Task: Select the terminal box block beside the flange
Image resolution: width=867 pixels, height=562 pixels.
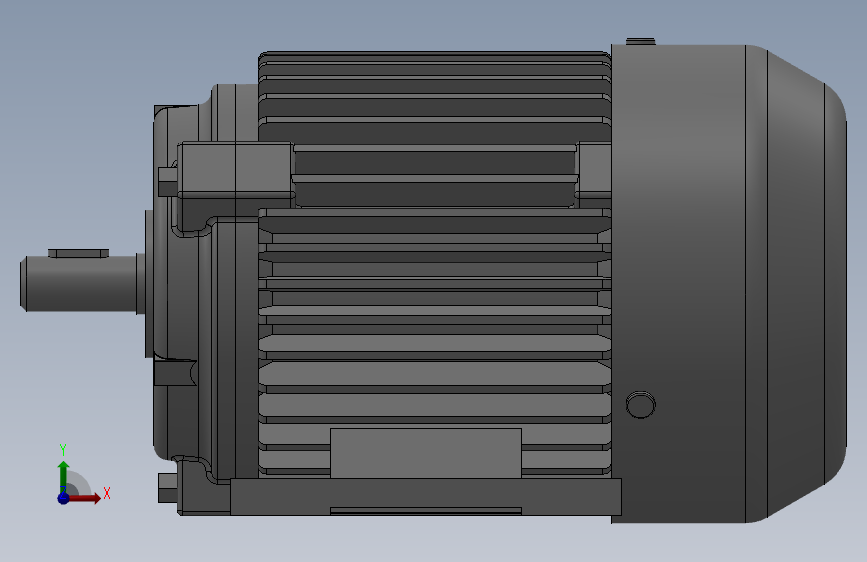Action: [236, 170]
